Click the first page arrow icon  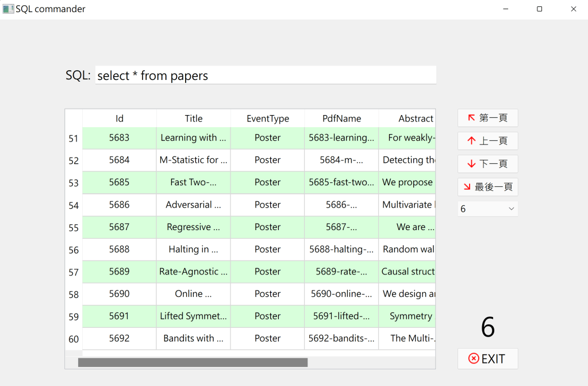(x=471, y=118)
